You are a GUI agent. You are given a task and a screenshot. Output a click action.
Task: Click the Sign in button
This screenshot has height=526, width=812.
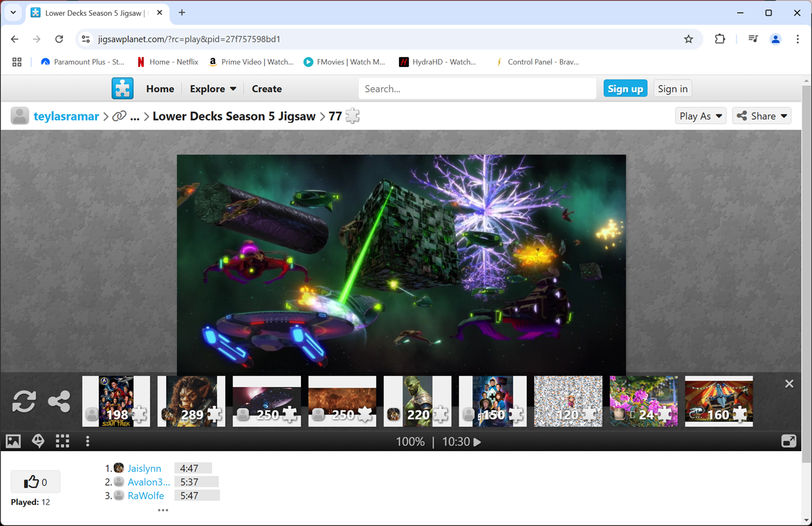[673, 89]
